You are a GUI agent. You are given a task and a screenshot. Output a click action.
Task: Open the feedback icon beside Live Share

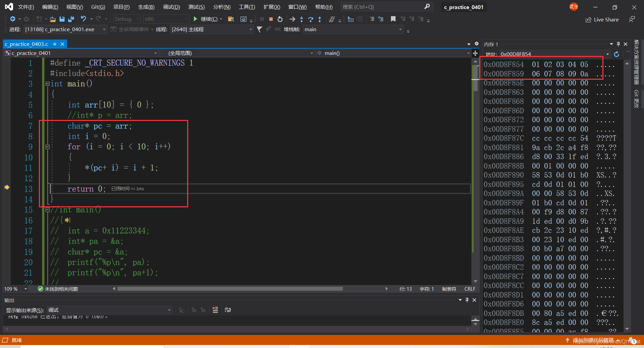632,19
